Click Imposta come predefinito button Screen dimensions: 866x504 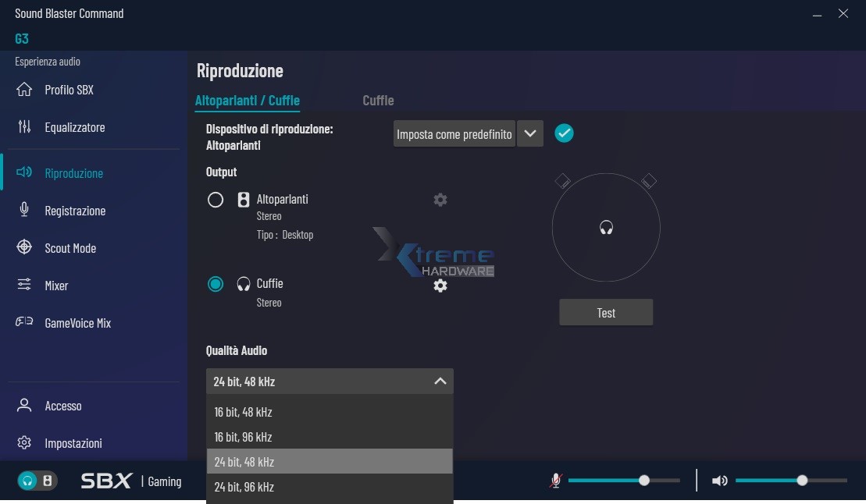(x=454, y=133)
